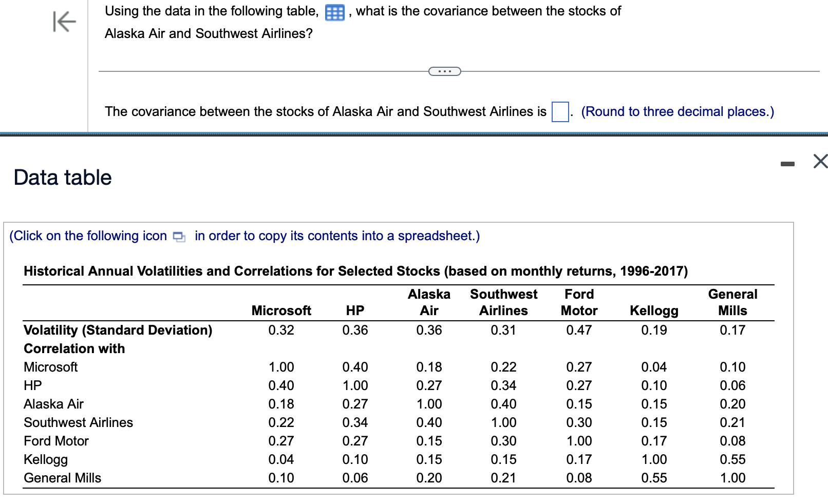Click Kellogg volatility value 0.19
This screenshot has height=504, width=828.
coord(654,330)
